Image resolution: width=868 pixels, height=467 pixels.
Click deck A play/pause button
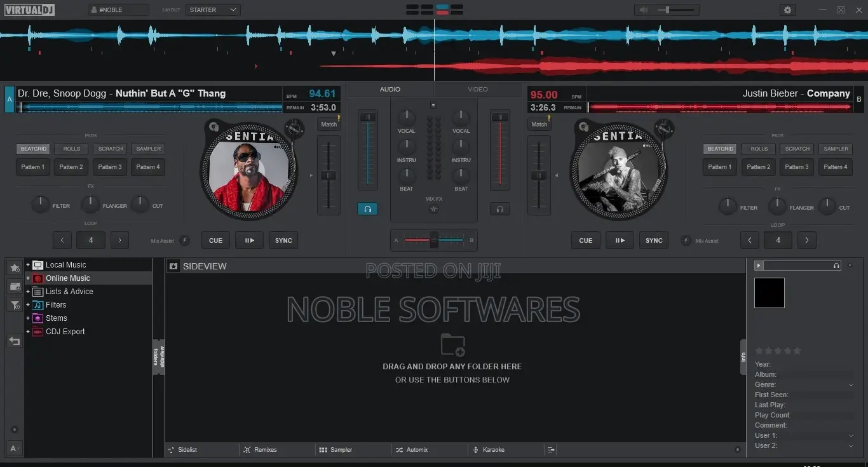[x=250, y=240]
